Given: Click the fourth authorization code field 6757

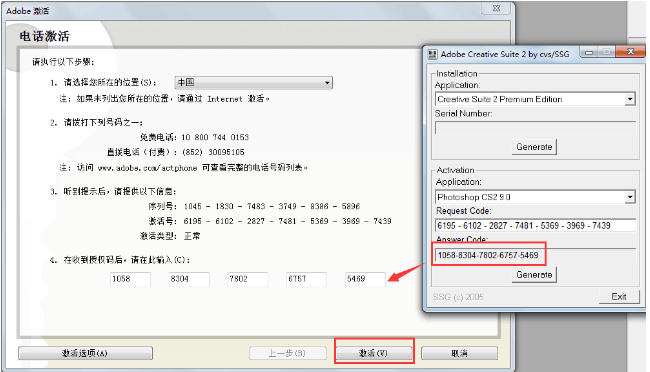Looking at the screenshot, I should point(306,279).
